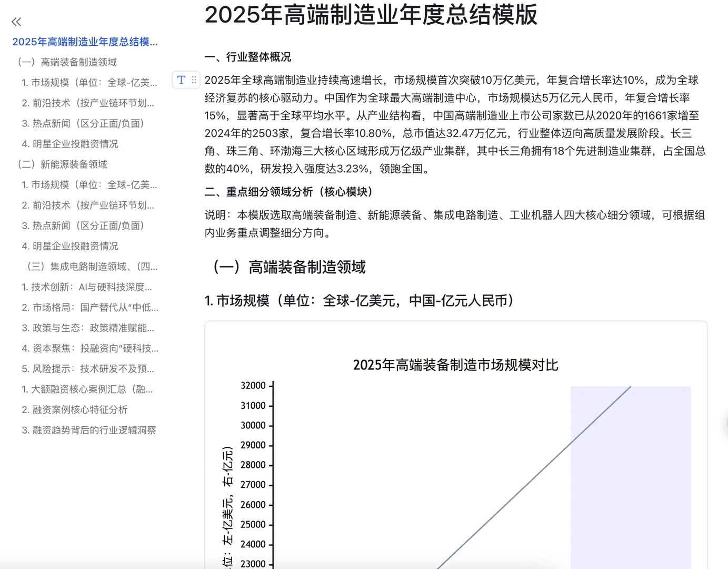This screenshot has width=728, height=569.
Task: Click "3. 政策与生态：政策精准赋能" entry
Action: pos(87,328)
